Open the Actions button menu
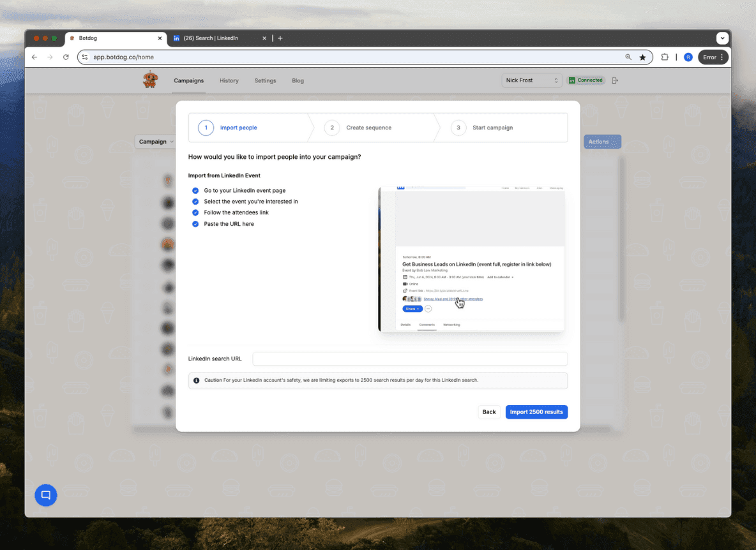756x550 pixels. click(602, 142)
